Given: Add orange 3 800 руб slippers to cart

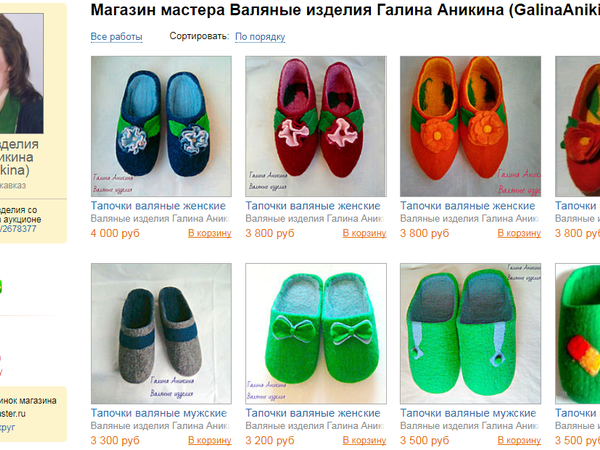Looking at the screenshot, I should 519,233.
